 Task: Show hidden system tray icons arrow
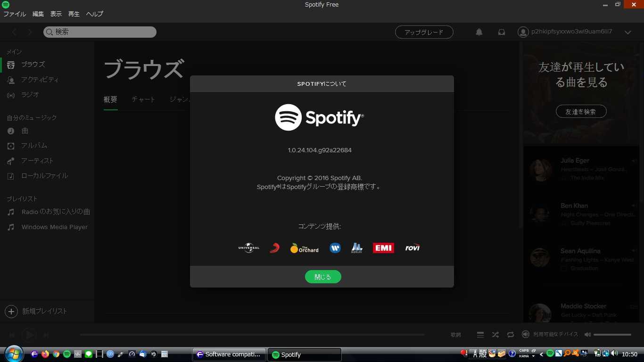pos(541,354)
